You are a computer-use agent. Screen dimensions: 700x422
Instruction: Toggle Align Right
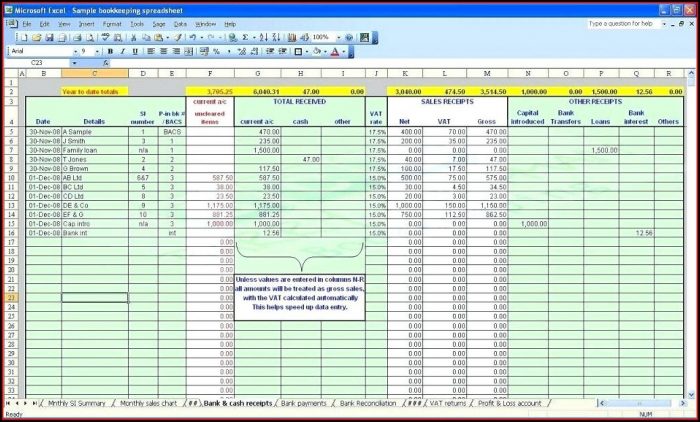coord(176,52)
